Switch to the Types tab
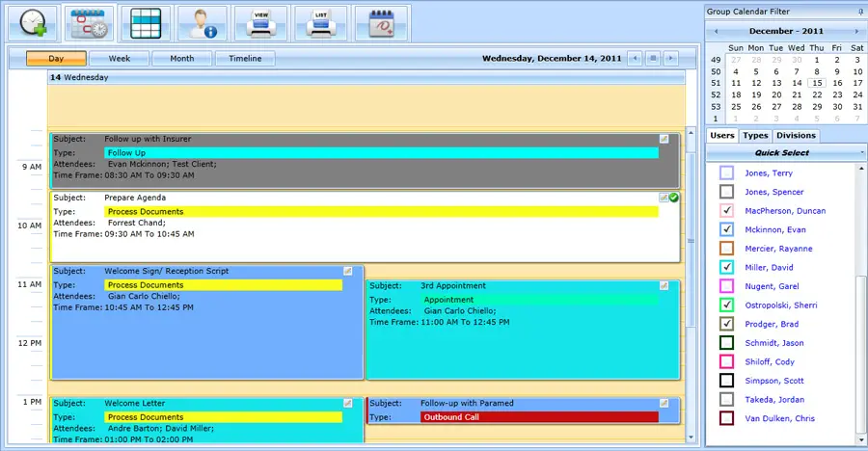Screen dimensions: 868x451 [755, 136]
